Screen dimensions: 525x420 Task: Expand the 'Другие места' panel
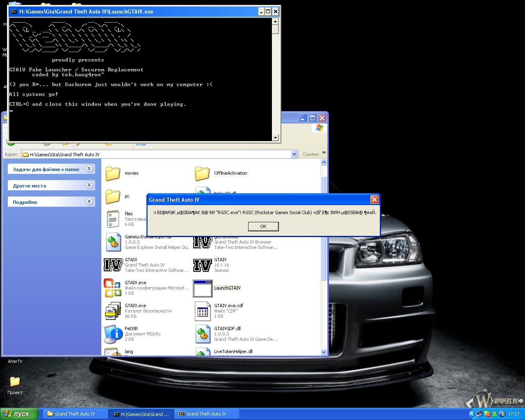pyautogui.click(x=89, y=185)
